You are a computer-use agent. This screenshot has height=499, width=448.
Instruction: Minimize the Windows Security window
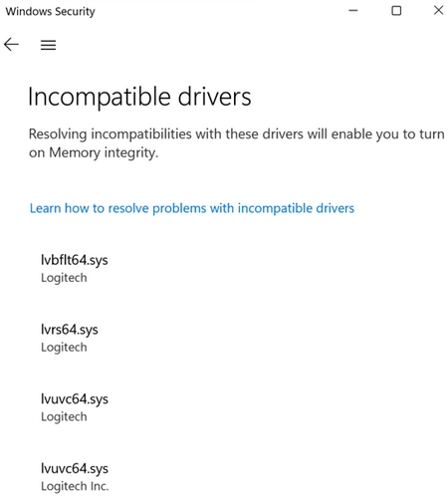pyautogui.click(x=353, y=11)
